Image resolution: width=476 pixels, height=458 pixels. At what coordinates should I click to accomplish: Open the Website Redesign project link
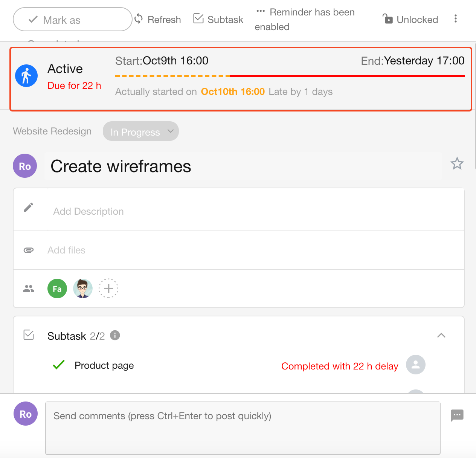52,131
